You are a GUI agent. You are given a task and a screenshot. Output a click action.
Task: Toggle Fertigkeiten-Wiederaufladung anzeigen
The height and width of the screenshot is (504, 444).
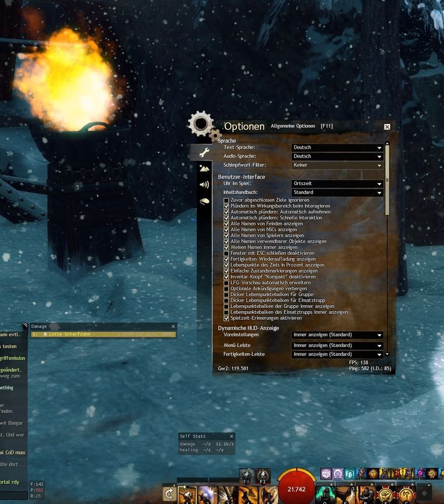point(226,259)
